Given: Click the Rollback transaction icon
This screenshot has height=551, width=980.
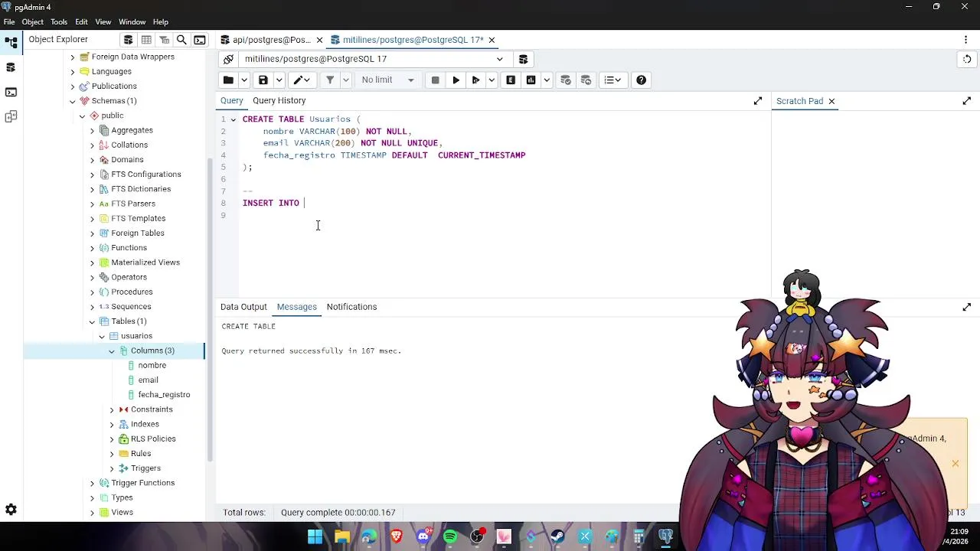Looking at the screenshot, I should [586, 80].
